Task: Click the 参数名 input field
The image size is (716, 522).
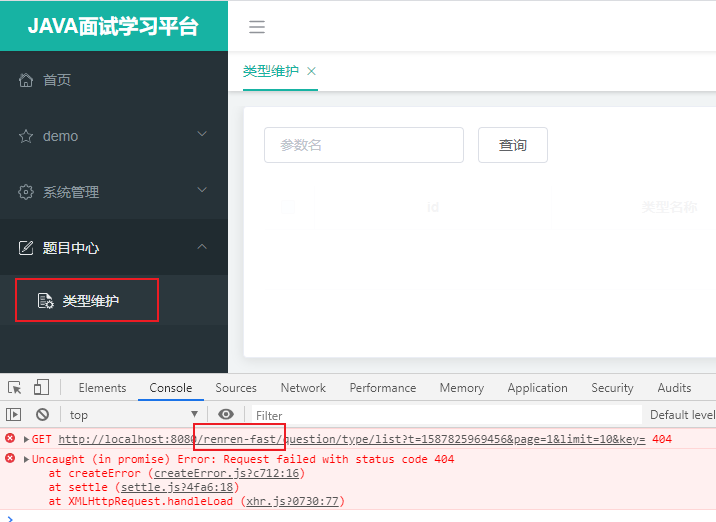Action: [364, 145]
